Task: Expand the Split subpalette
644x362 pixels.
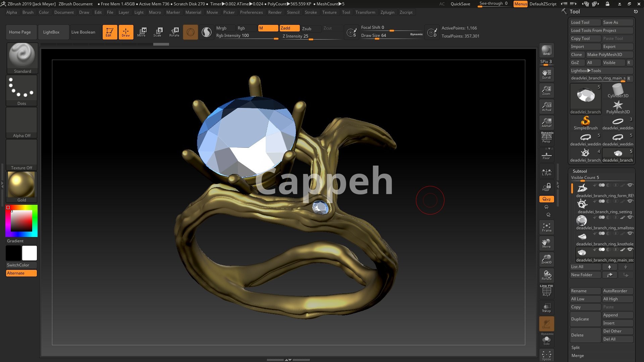Action: point(576,348)
